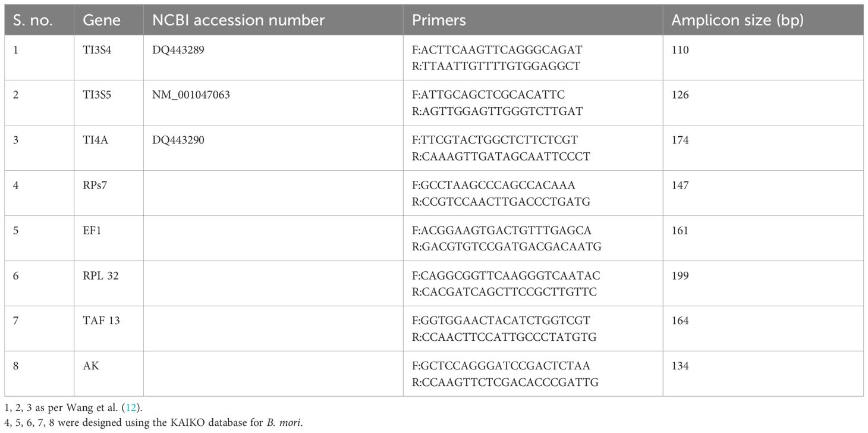Click the amplicon size value 199
868x433 pixels.
[x=680, y=276]
